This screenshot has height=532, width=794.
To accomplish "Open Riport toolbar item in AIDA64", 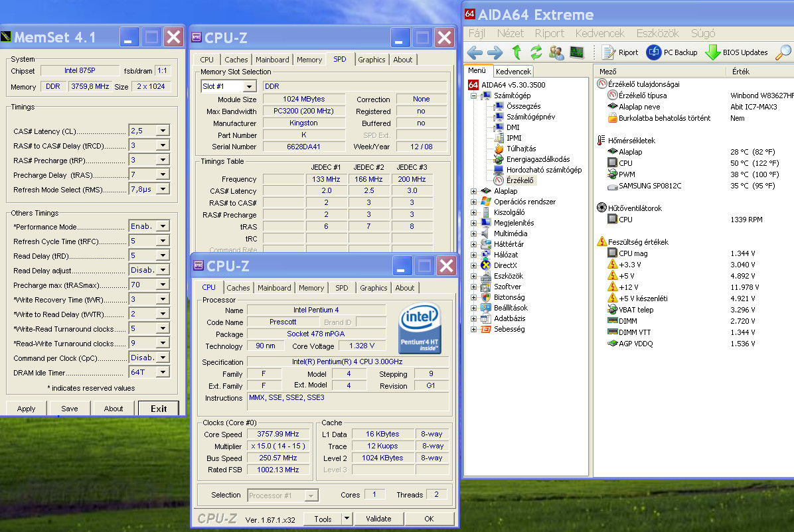I will coord(620,52).
